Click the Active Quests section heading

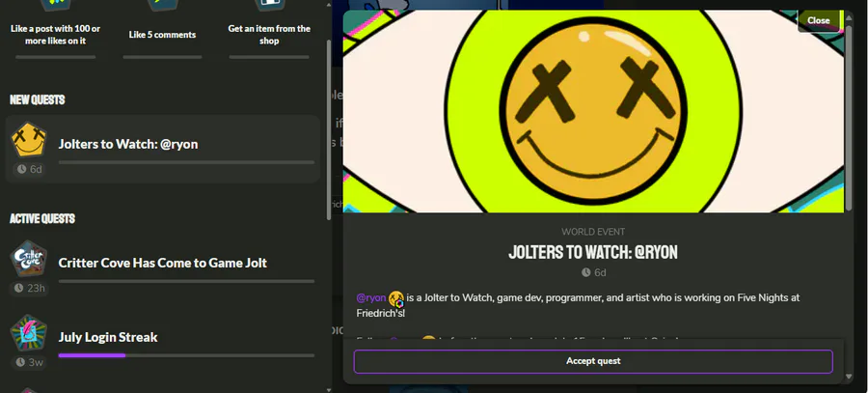coord(42,218)
